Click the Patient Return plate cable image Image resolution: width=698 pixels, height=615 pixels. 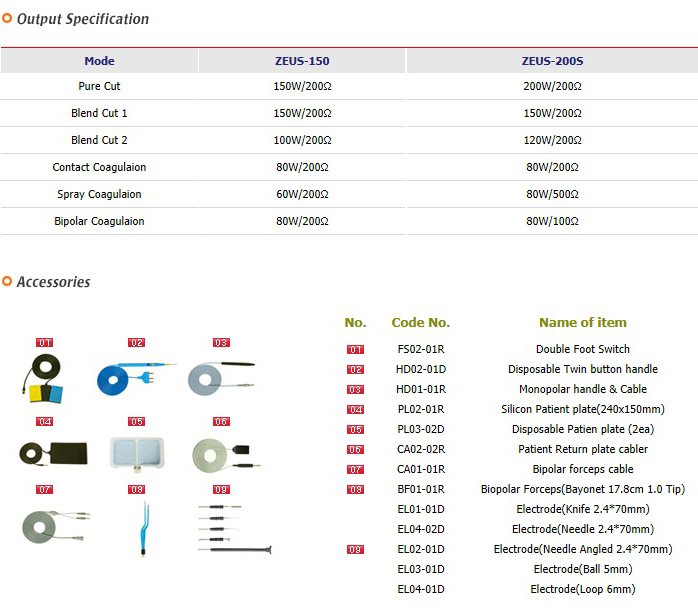(226, 455)
